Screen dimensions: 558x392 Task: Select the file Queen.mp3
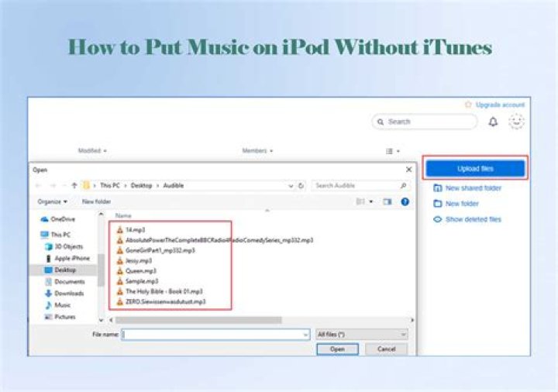click(136, 271)
